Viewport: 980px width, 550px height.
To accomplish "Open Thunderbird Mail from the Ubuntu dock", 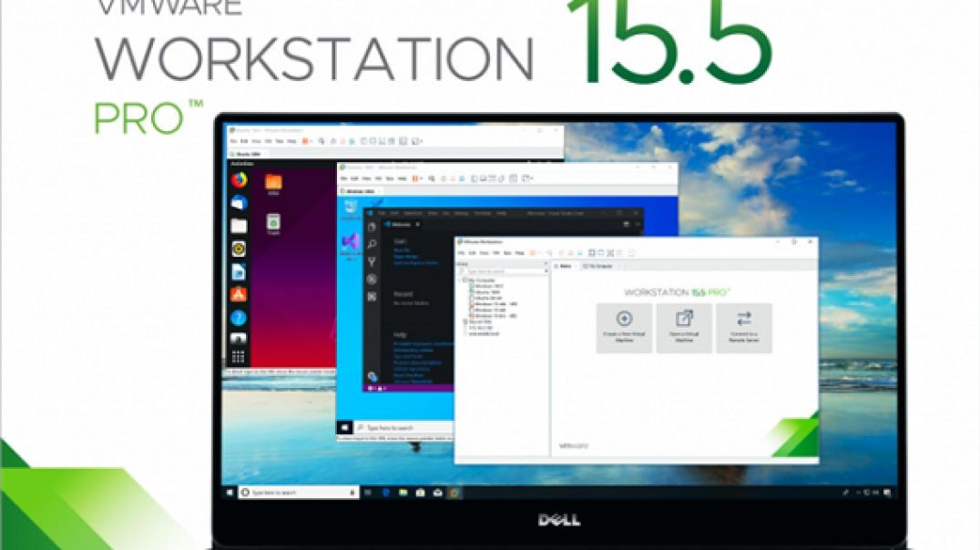I will tap(238, 203).
